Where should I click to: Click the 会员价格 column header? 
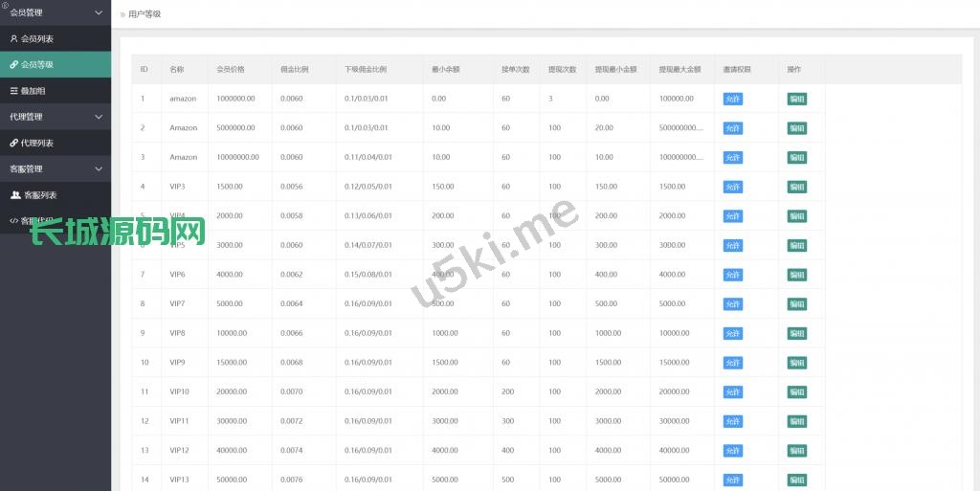click(x=231, y=70)
